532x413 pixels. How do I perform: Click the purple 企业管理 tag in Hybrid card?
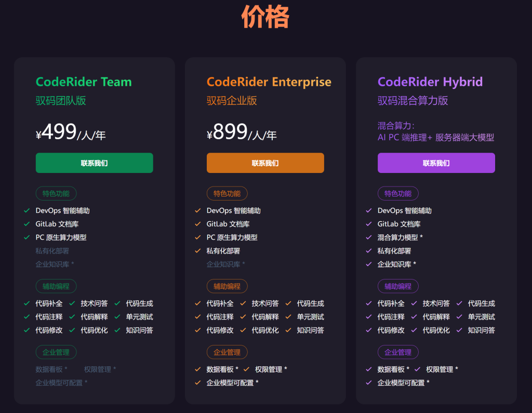(398, 352)
